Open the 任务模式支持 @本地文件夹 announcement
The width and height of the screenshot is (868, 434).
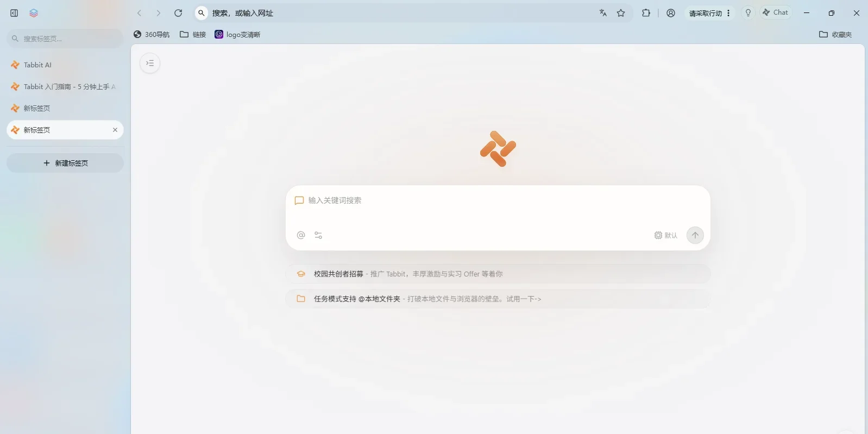coord(498,299)
